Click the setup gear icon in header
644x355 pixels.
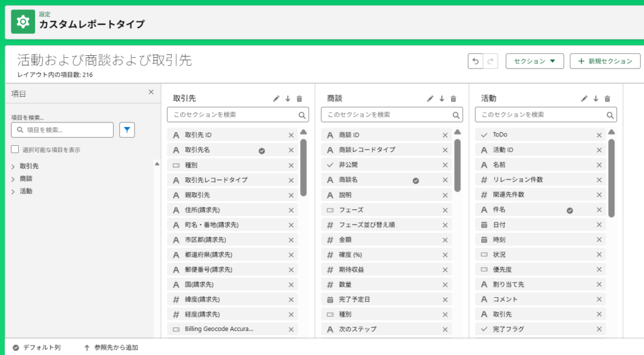23,22
